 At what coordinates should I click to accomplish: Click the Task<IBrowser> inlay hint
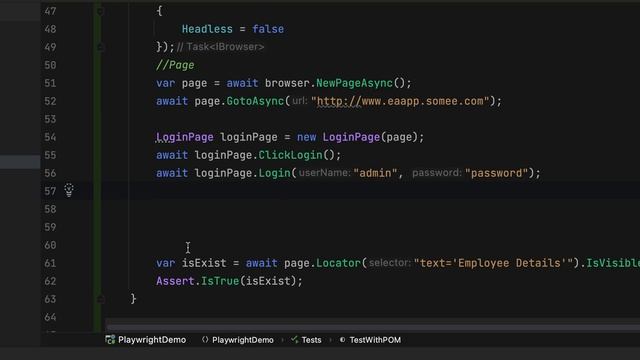220,47
